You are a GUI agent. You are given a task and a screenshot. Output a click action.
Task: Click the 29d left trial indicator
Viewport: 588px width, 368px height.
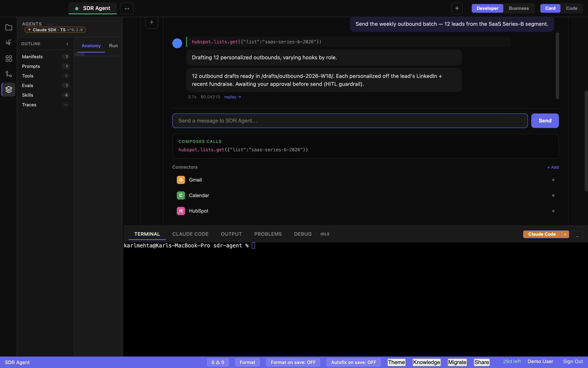(512, 362)
